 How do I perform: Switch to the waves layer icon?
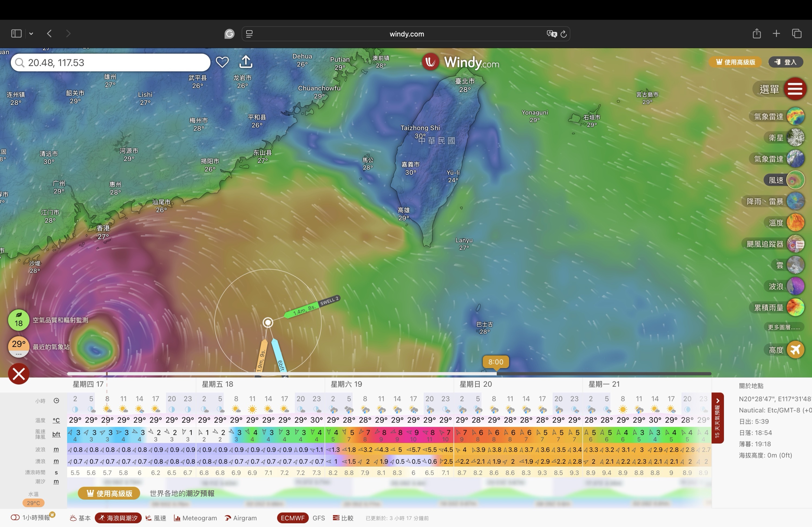pos(795,286)
